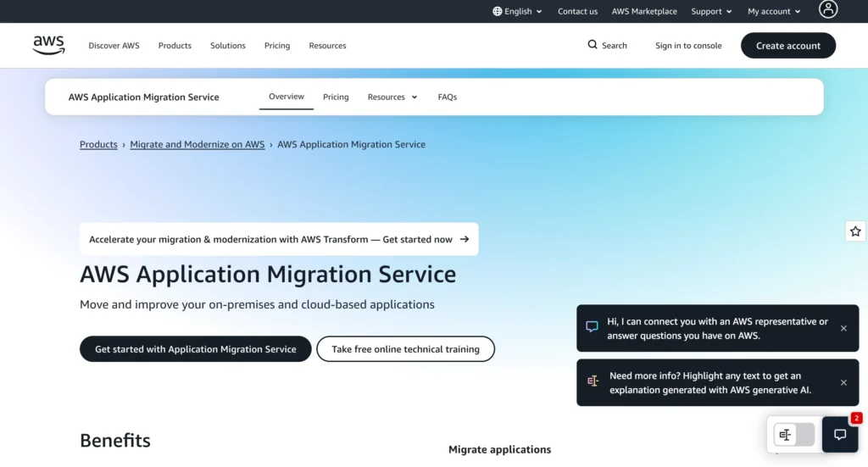Select the Overview tab
This screenshot has width=868, height=467.
[287, 97]
